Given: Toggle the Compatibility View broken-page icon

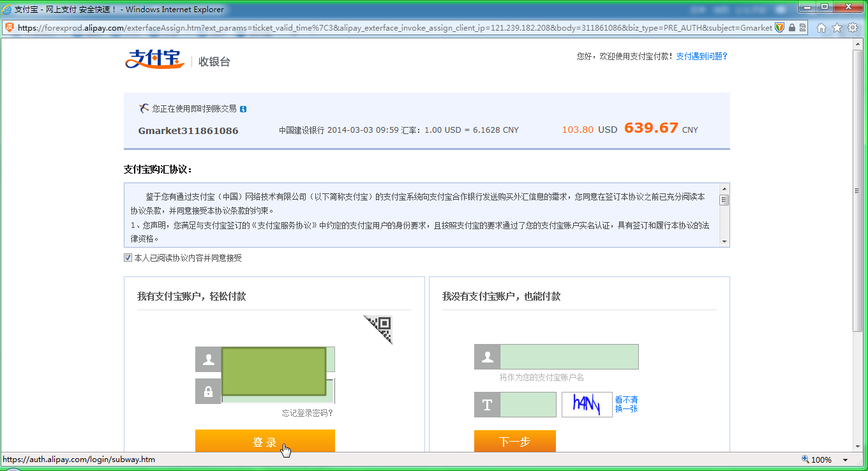Looking at the screenshot, I should [802, 28].
